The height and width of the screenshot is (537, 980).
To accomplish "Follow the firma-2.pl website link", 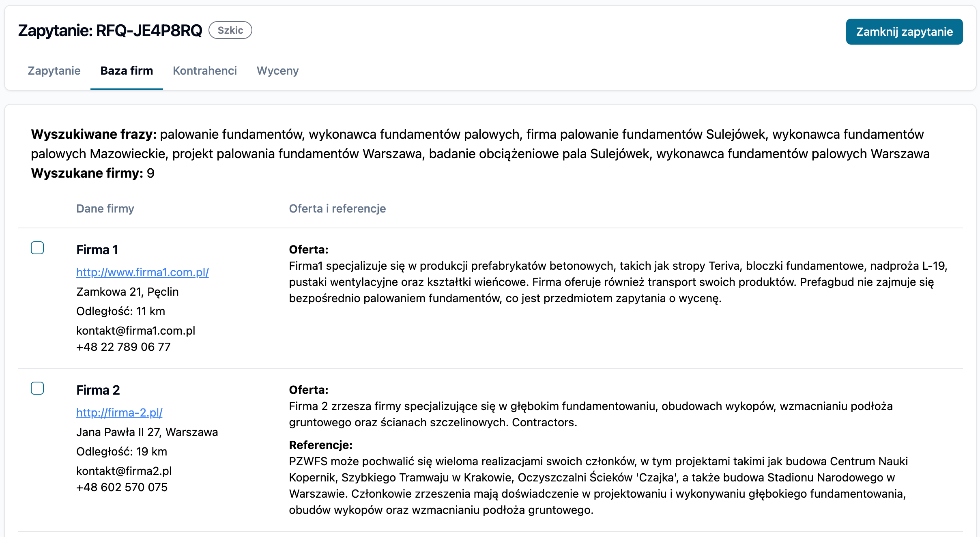I will pos(119,412).
